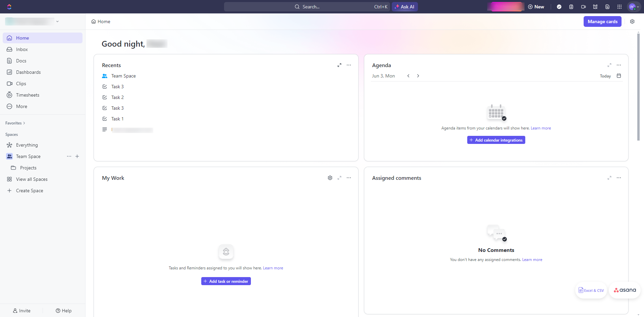Click the Excel & CSV import button

pos(591,290)
